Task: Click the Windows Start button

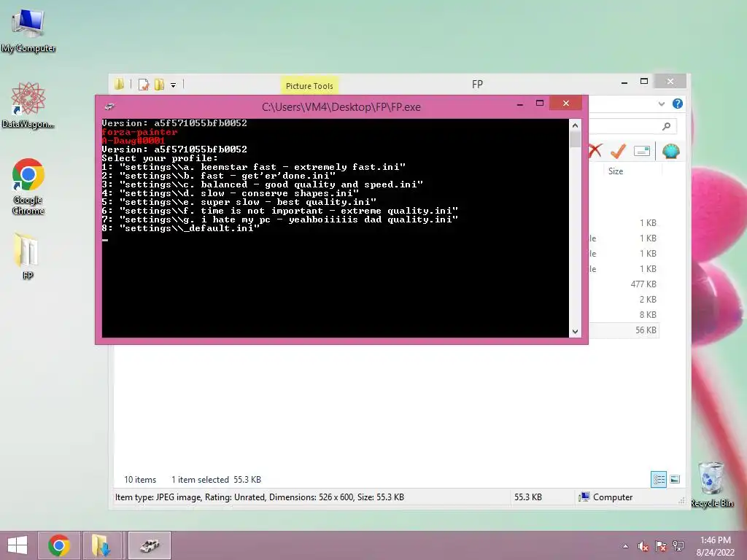Action: [x=18, y=545]
